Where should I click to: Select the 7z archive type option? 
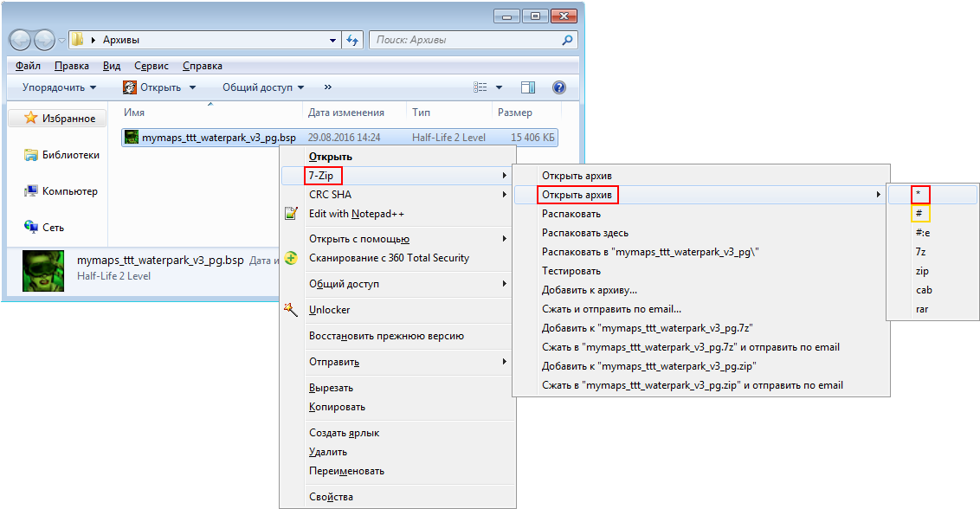(x=933, y=252)
